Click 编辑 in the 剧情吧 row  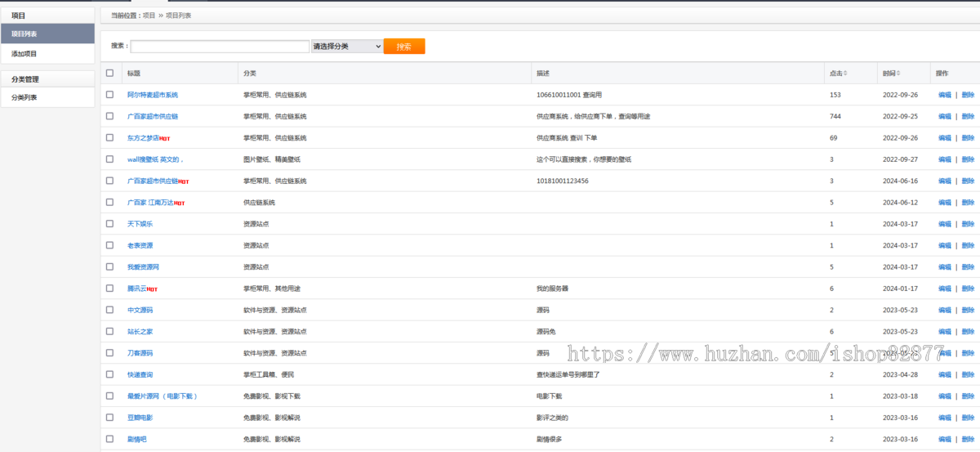click(945, 439)
